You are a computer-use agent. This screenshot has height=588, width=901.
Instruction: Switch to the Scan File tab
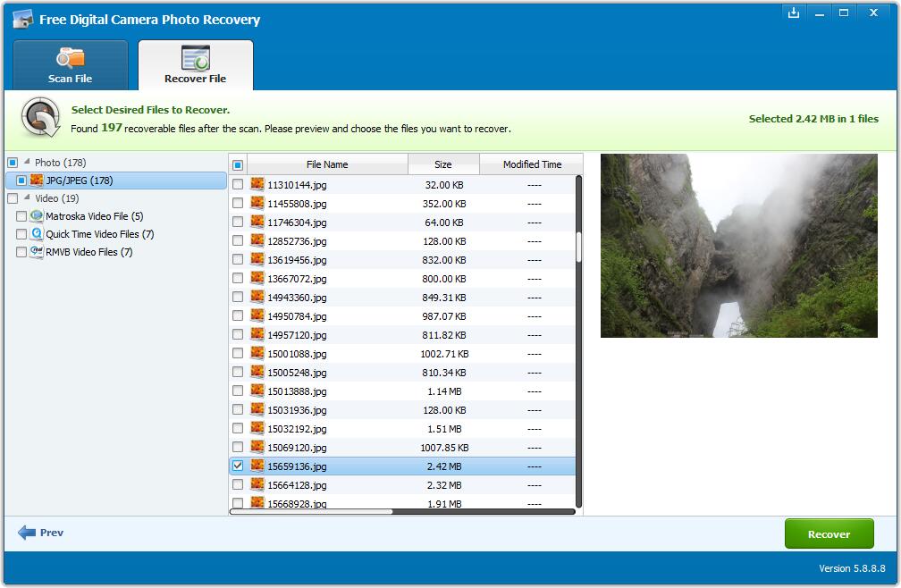click(x=71, y=65)
